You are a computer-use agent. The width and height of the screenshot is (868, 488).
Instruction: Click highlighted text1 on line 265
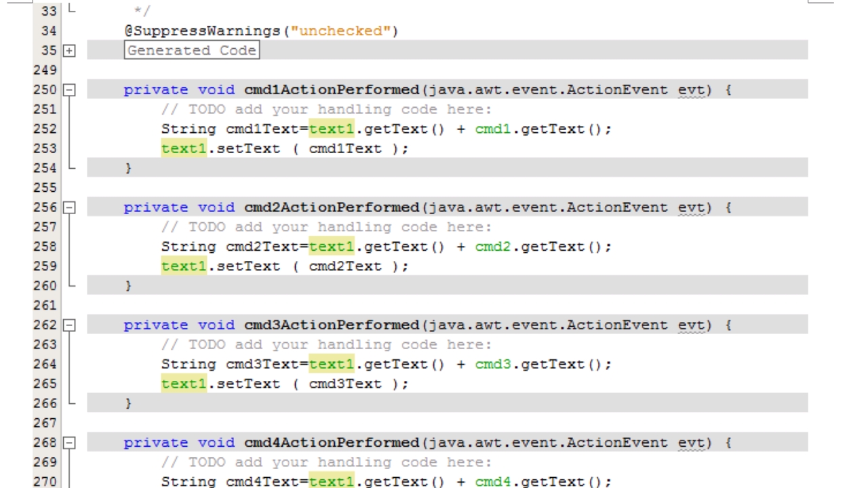pos(184,384)
